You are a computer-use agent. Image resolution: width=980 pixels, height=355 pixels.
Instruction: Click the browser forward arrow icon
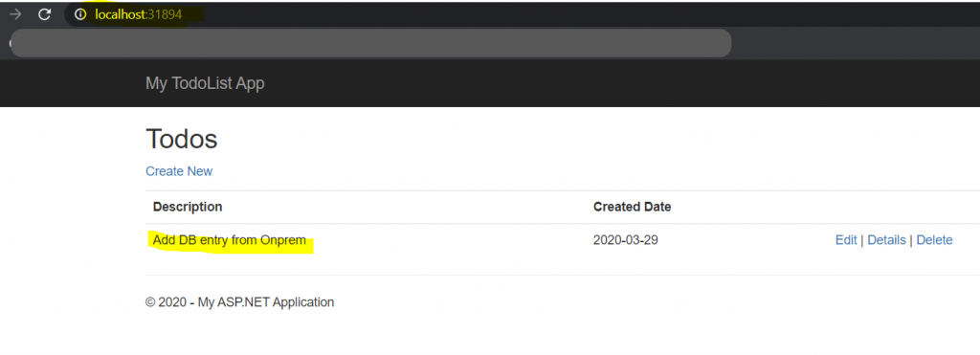tap(16, 14)
